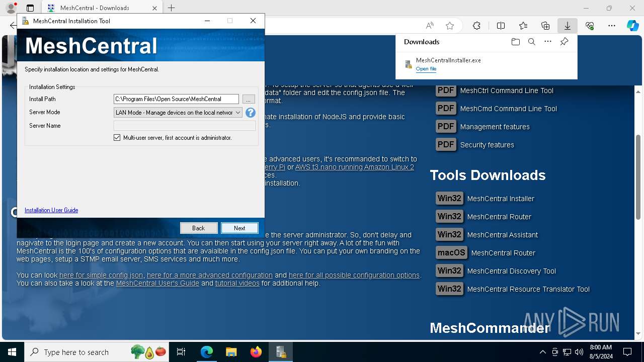644x362 pixels.
Task: Open the Copilot icon in Edge
Action: coord(632,26)
